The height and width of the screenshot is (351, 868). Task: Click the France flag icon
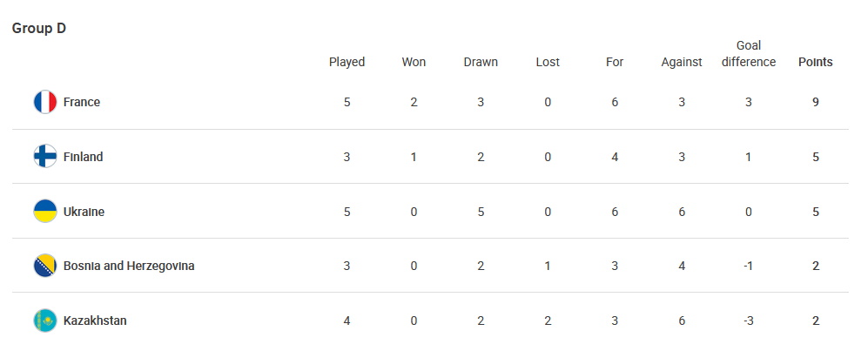(x=45, y=102)
